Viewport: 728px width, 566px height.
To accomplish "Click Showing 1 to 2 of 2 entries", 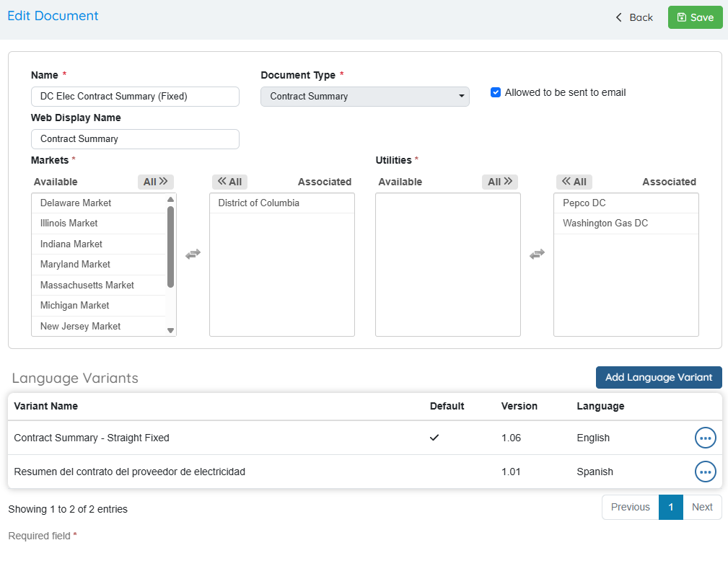I will pyautogui.click(x=68, y=509).
